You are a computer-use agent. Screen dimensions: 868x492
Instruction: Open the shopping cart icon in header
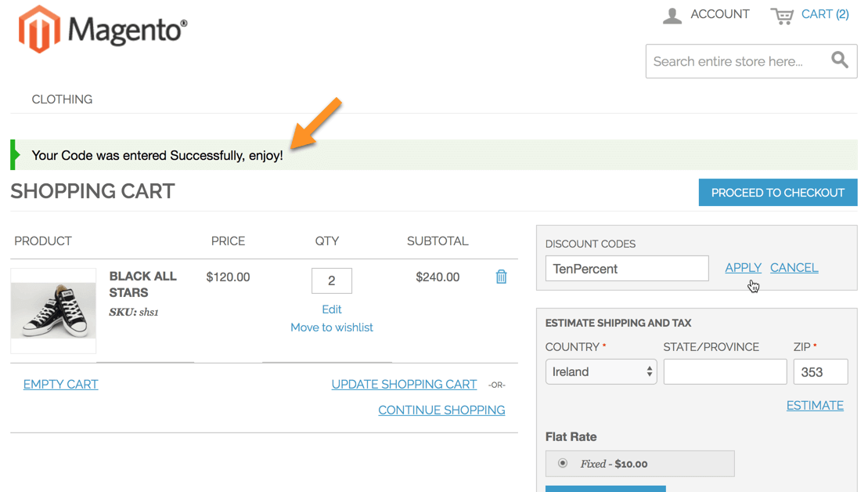782,16
